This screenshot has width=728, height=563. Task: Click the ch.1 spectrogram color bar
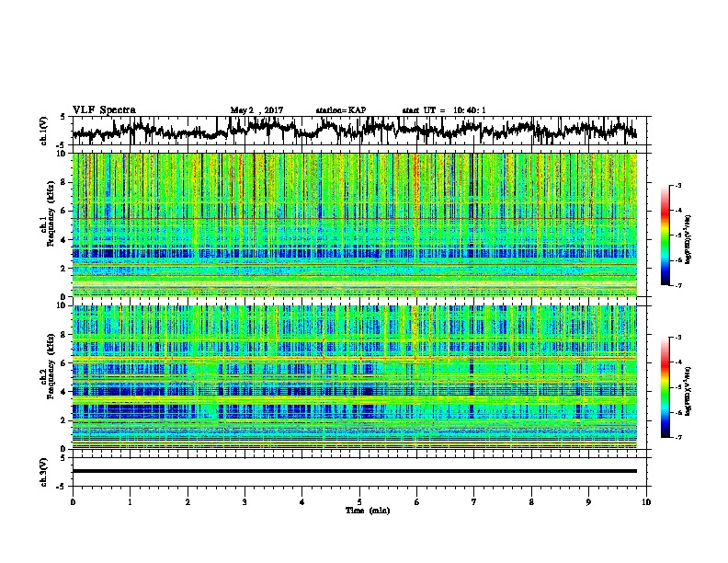[x=665, y=236]
